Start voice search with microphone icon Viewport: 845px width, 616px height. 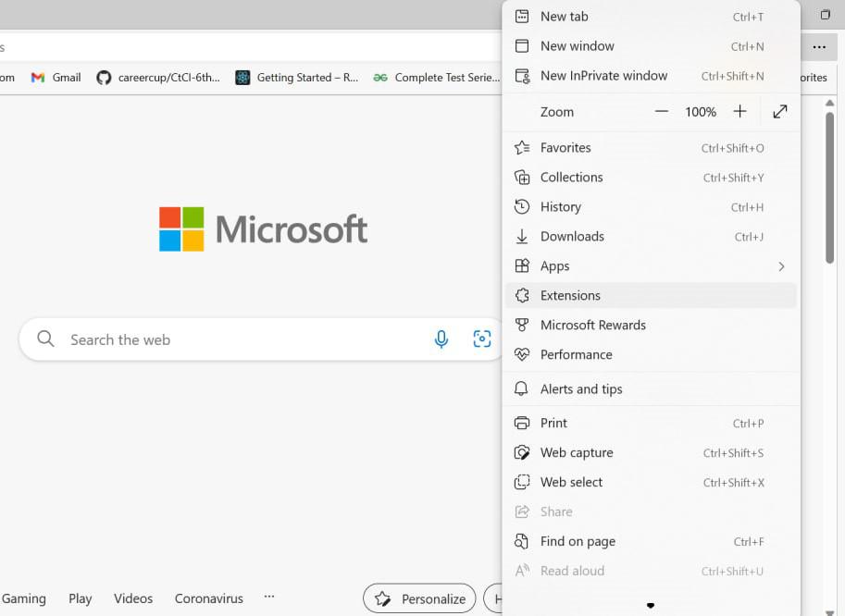(x=441, y=339)
